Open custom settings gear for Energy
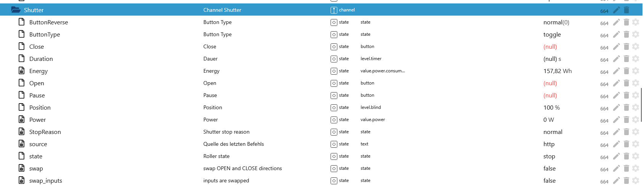644x185 pixels. [x=636, y=71]
